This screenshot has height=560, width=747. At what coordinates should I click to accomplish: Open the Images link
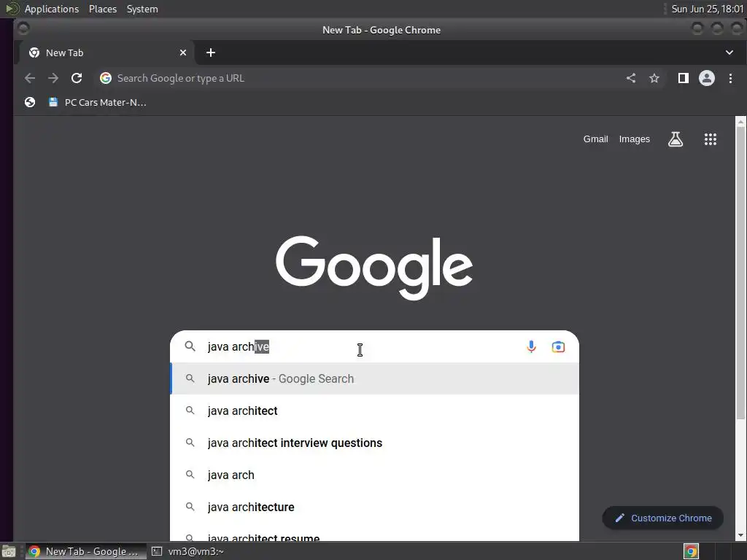(634, 139)
